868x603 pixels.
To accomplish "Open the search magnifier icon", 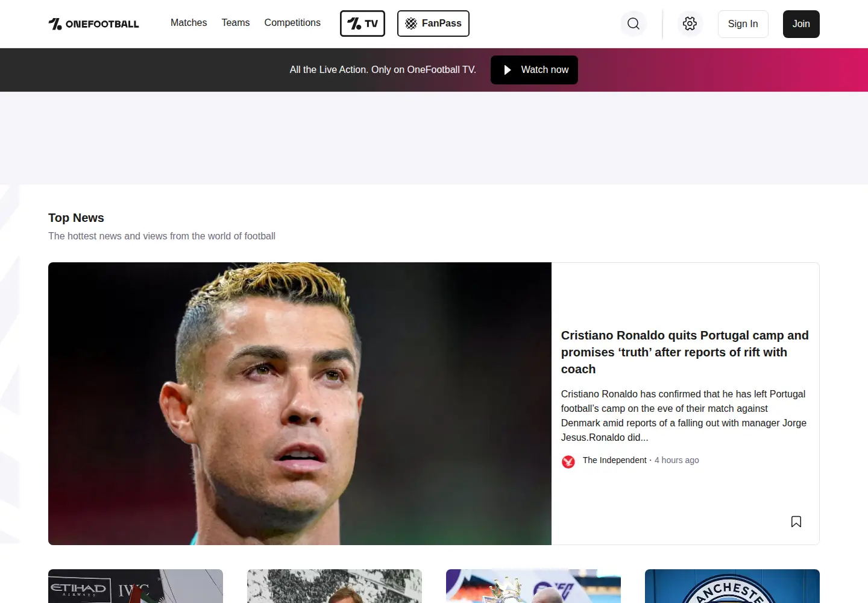I will [634, 24].
